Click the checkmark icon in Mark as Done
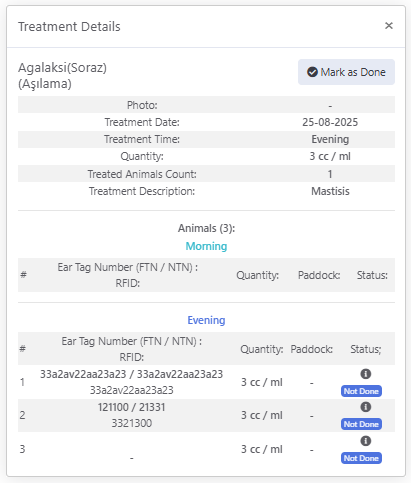 (312, 72)
